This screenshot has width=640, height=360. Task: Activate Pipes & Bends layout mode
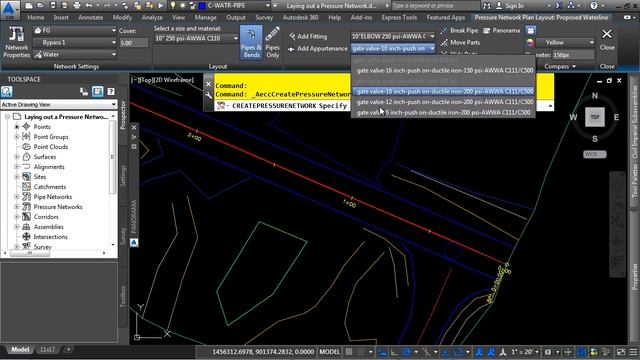tap(251, 42)
